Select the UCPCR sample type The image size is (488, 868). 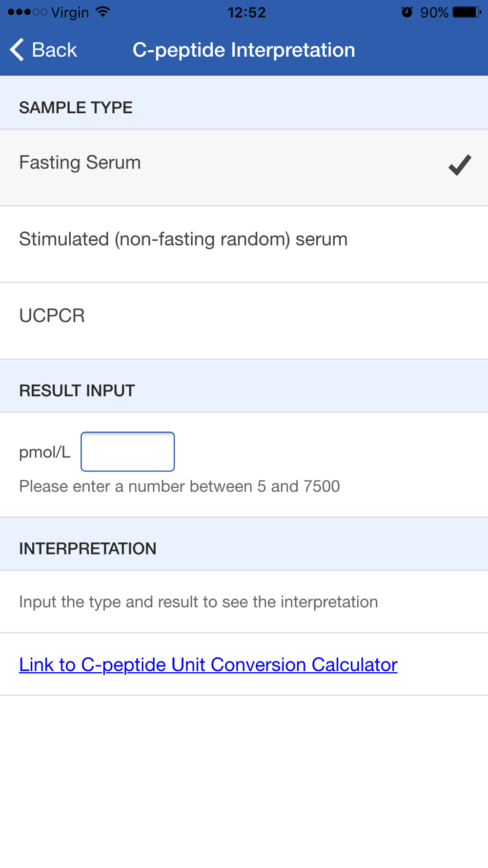click(x=244, y=321)
